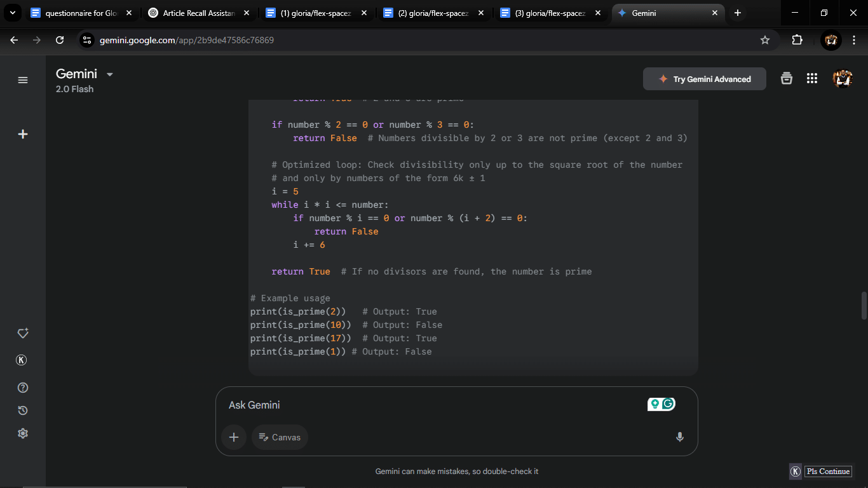Open Chrome three-dot menu
This screenshot has width=868, height=488.
point(853,40)
